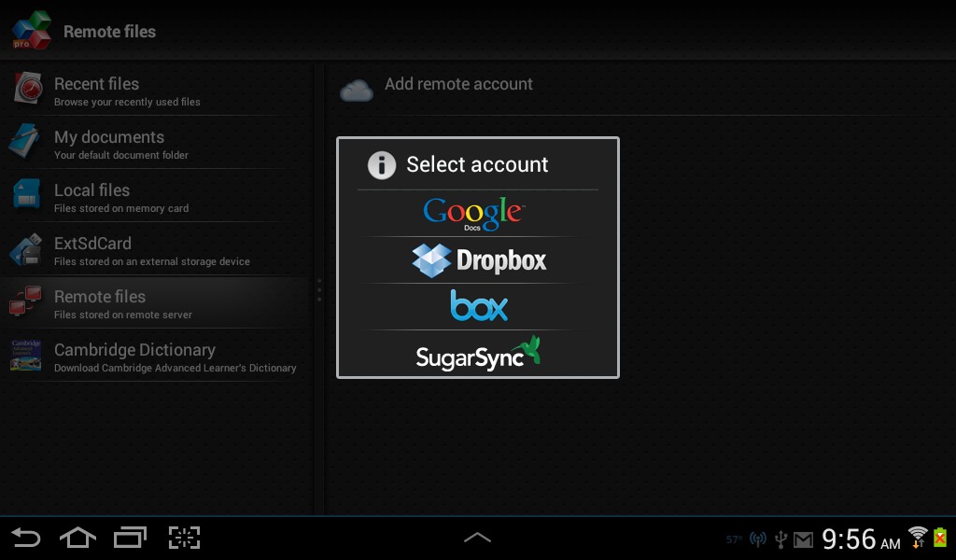Expand the bottom bar up-arrow chevron

point(477,538)
